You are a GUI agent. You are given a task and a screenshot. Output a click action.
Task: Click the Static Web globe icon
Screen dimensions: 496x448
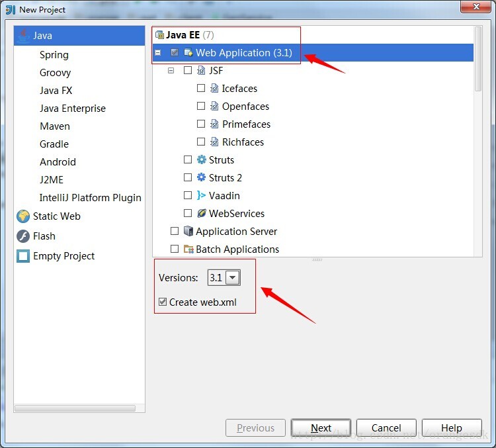click(x=23, y=216)
